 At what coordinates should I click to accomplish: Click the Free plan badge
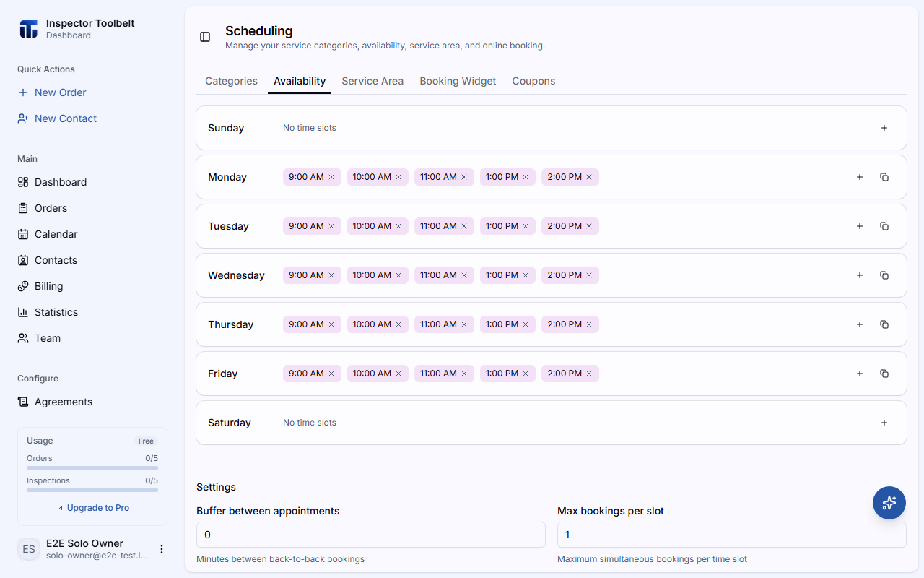pyautogui.click(x=146, y=441)
